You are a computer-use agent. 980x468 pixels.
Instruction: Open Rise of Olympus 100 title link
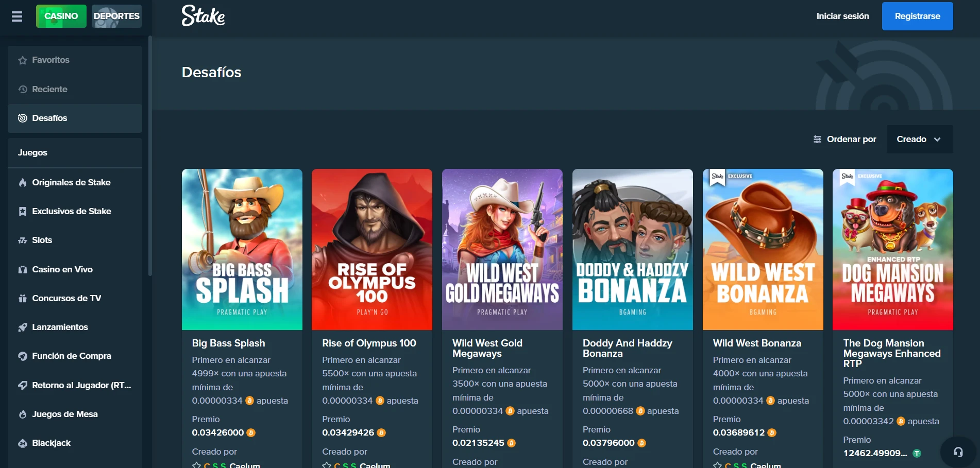tap(369, 343)
